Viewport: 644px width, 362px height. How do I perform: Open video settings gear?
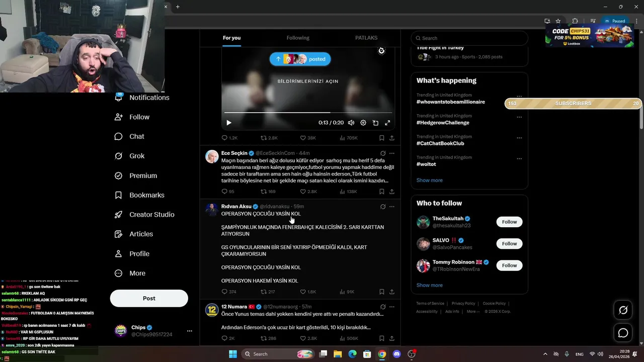[363, 123]
